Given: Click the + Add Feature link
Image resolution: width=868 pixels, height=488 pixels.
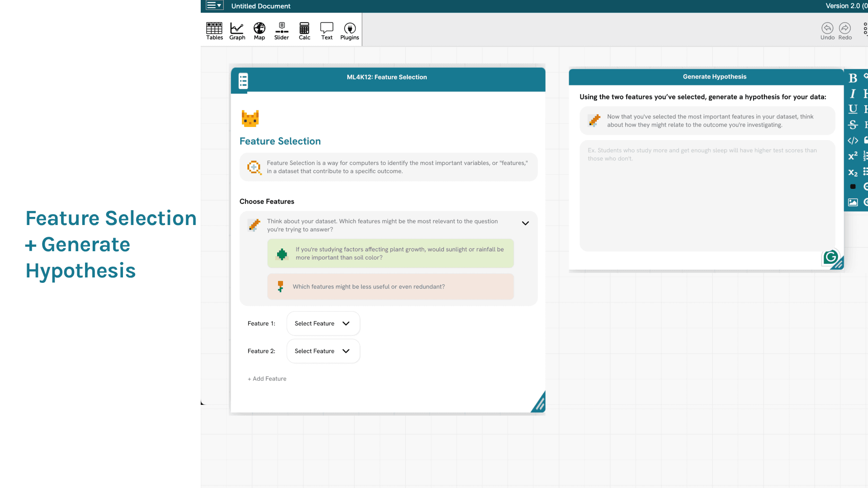Looking at the screenshot, I should point(267,379).
